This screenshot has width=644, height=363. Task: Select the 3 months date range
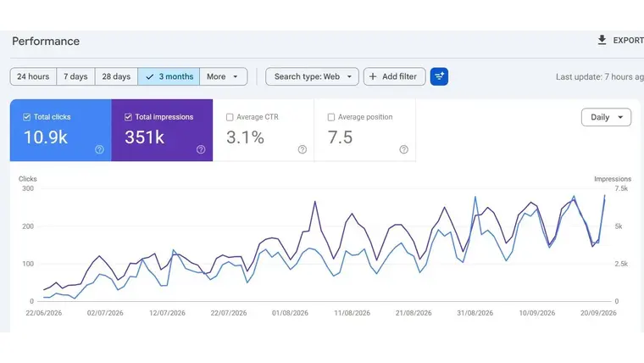coord(169,76)
